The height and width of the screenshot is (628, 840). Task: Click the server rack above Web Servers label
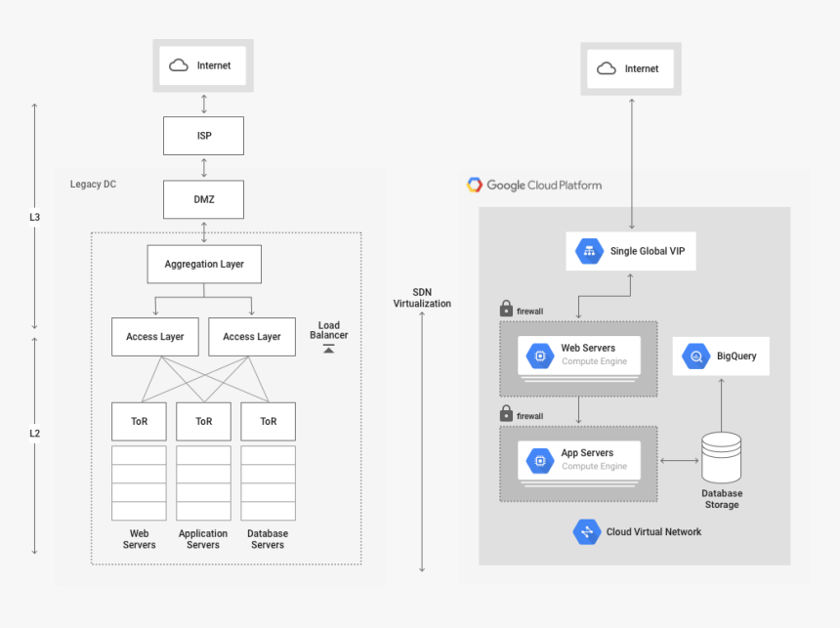point(140,482)
